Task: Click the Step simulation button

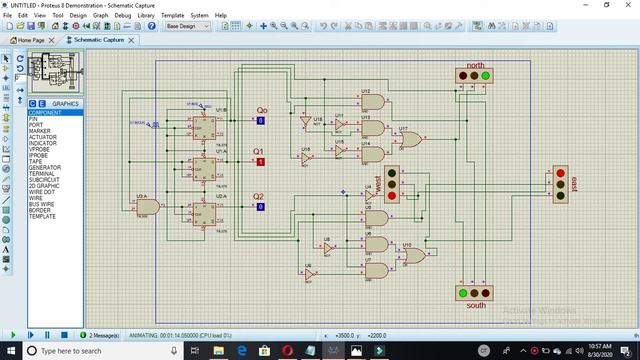Action: click(x=30, y=335)
